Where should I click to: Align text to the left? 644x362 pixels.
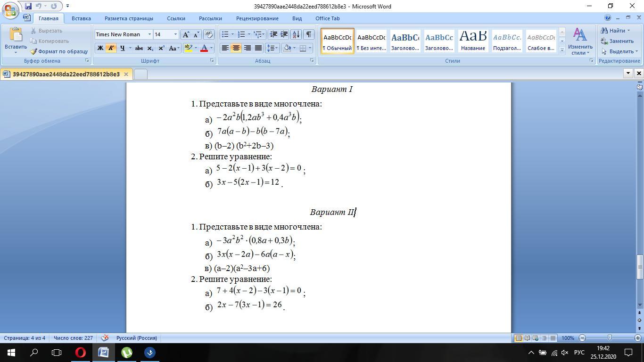225,48
